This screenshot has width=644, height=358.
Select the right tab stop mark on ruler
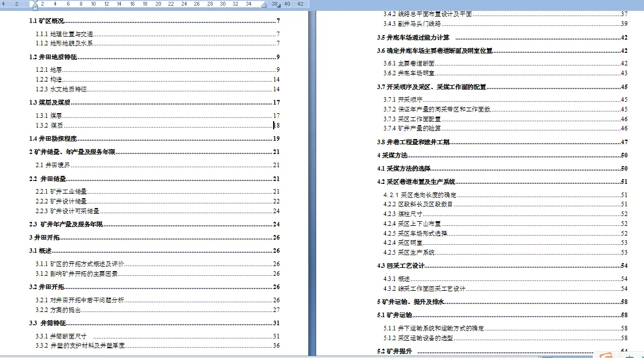[279, 6]
